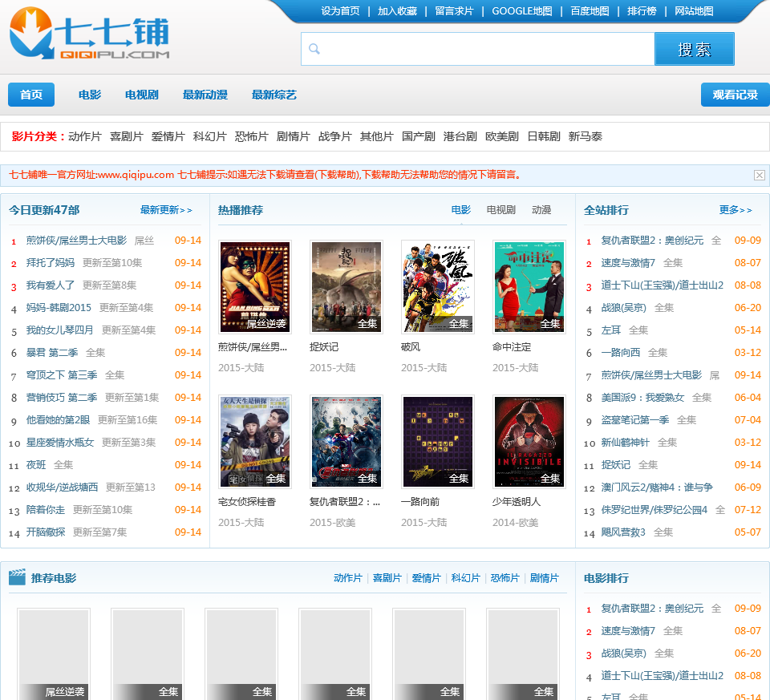Open 捉妖记 poster thumbnail

coord(346,287)
